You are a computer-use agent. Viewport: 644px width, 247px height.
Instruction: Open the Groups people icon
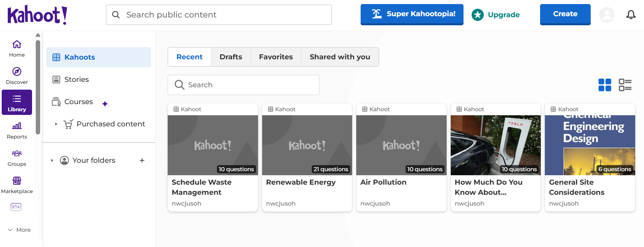[17, 153]
